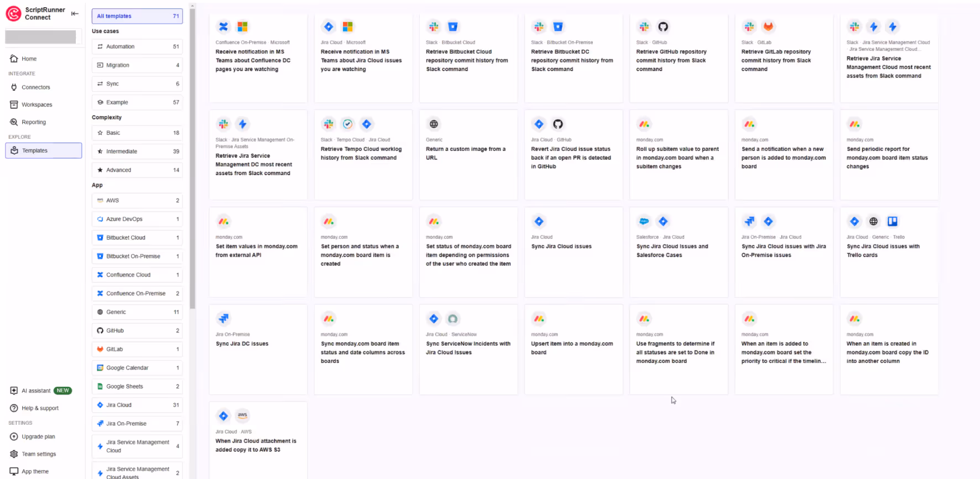Filter by Migration use case
Image resolution: width=980 pixels, height=479 pixels.
[x=137, y=65]
